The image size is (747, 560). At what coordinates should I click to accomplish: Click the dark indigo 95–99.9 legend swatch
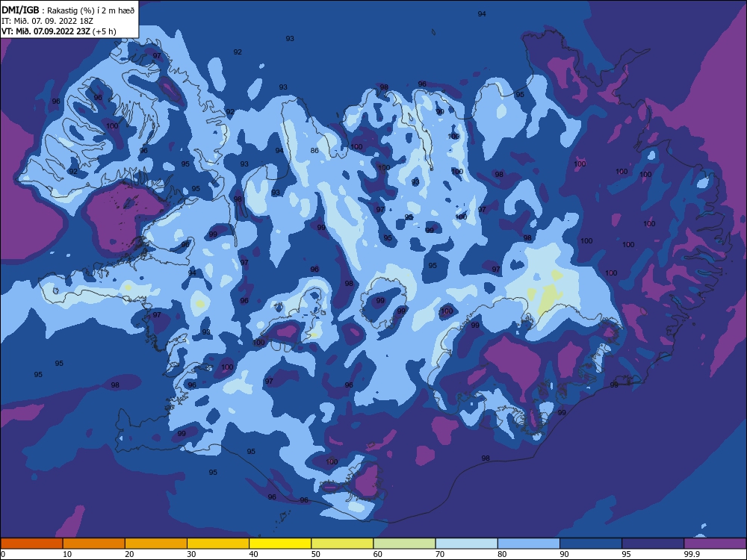tap(653, 544)
